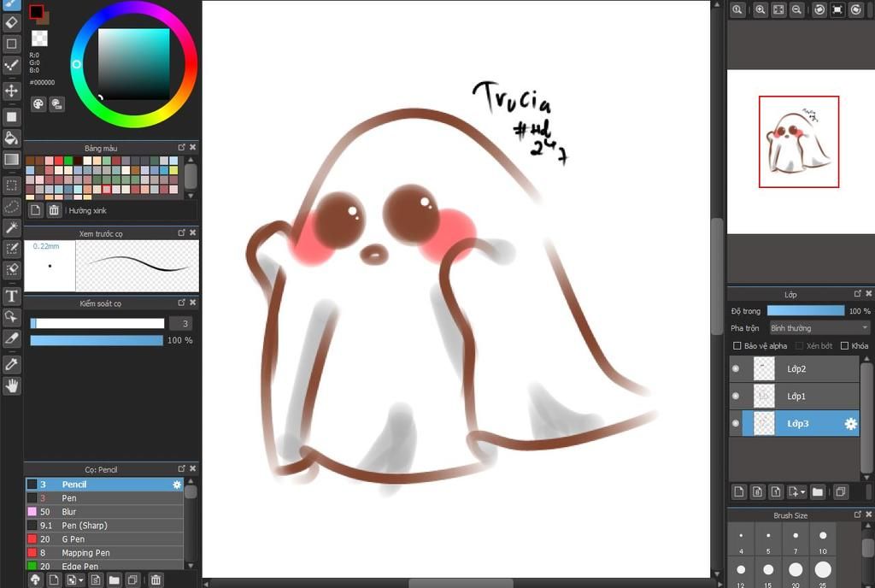Duplicate the current layer
This screenshot has width=875, height=588.
click(x=841, y=491)
